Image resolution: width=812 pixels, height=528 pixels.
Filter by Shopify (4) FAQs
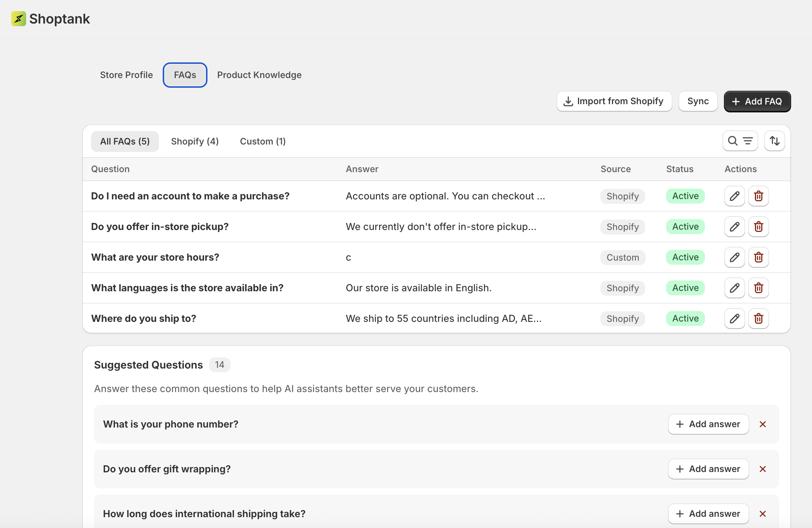[195, 142]
